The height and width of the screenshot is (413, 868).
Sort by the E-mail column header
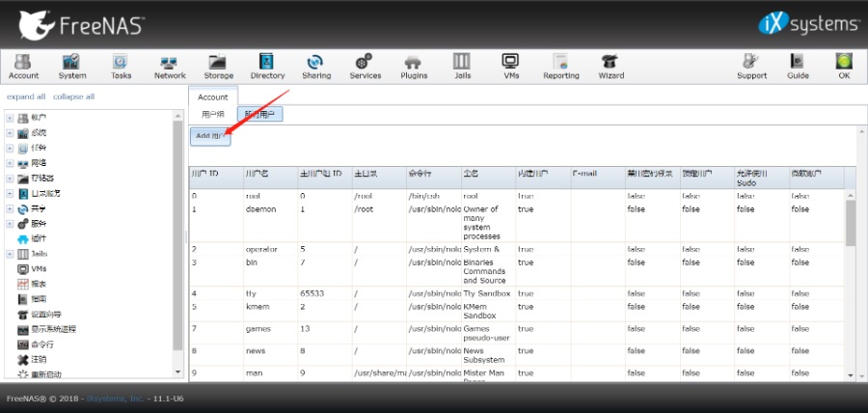(x=597, y=178)
